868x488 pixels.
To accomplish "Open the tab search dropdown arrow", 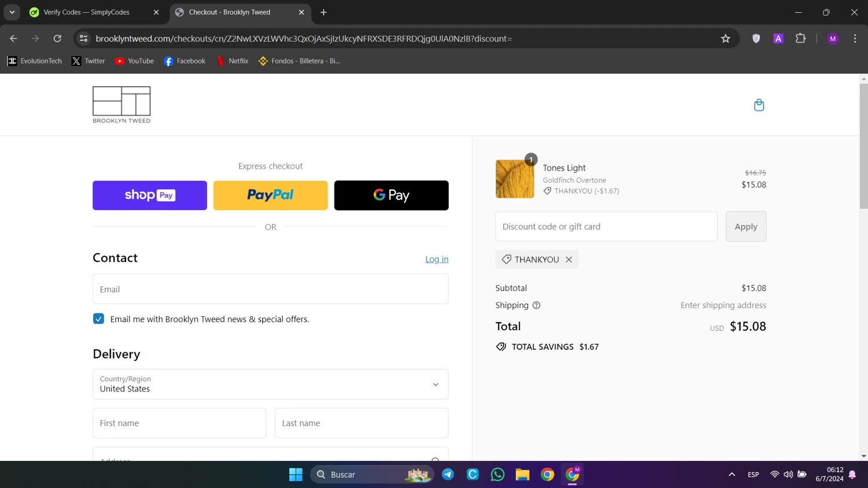I will click(12, 12).
